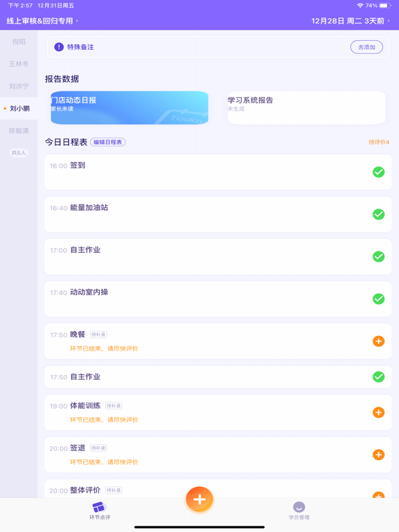The width and height of the screenshot is (399, 532).
Task: Open the 20:00 整体评价 schedule item
Action: coord(218,488)
